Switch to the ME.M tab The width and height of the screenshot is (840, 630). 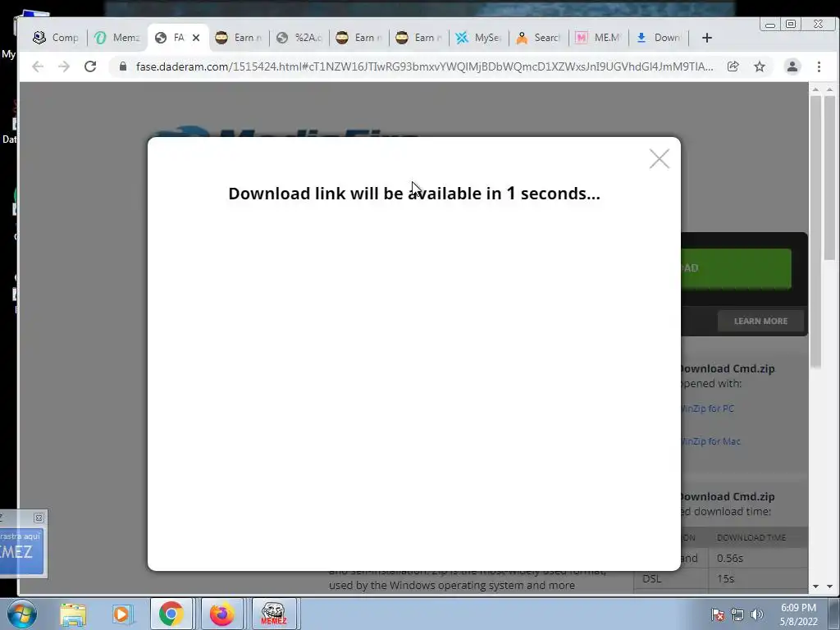pos(598,38)
